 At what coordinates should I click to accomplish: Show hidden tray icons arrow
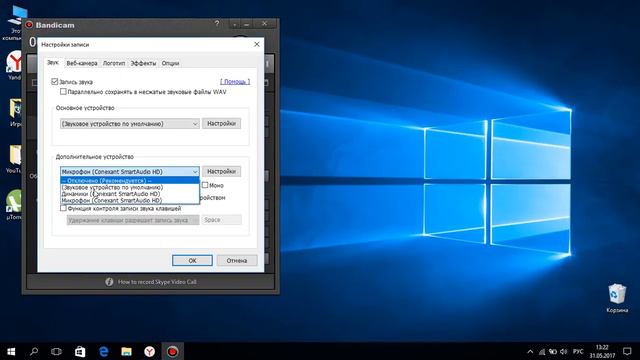pos(530,351)
